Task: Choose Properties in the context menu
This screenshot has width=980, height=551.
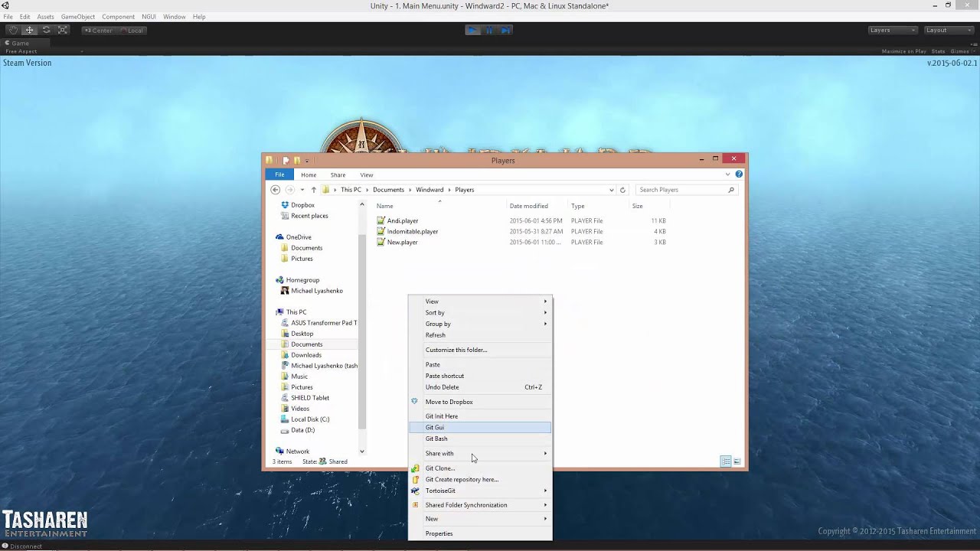Action: (x=480, y=533)
